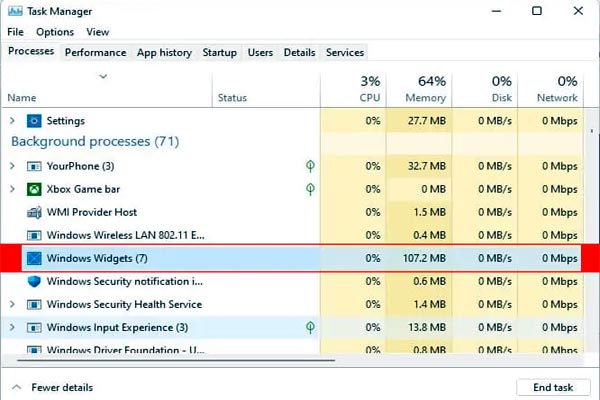Sort by the Network column header

click(551, 89)
